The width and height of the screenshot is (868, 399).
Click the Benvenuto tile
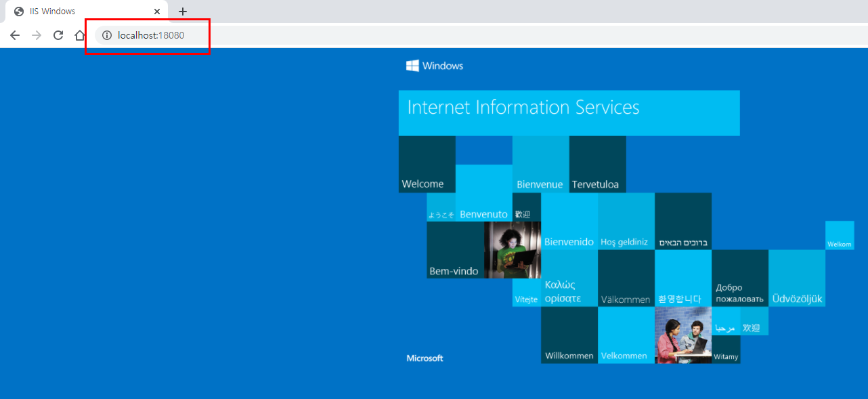pyautogui.click(x=483, y=193)
